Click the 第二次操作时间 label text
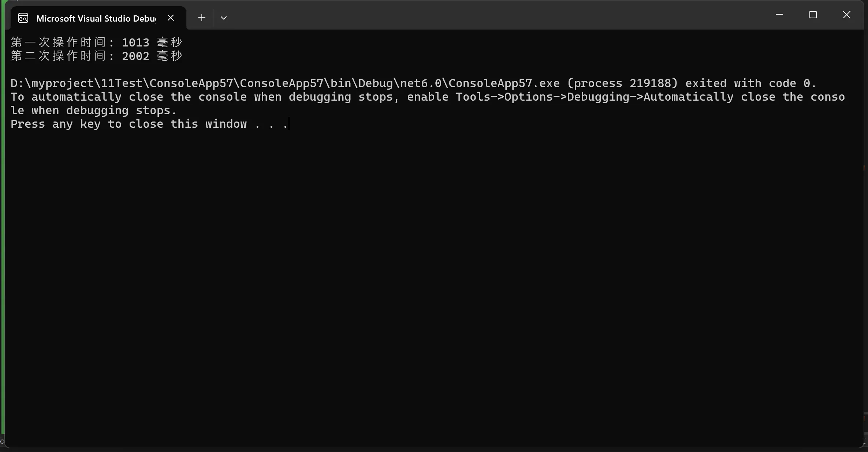The height and width of the screenshot is (452, 868). [x=59, y=56]
